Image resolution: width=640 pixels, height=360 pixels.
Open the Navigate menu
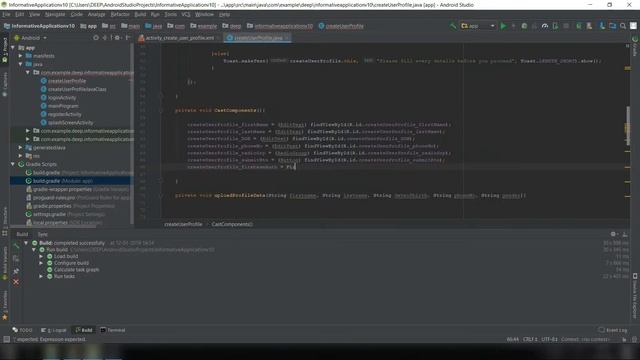click(55, 14)
